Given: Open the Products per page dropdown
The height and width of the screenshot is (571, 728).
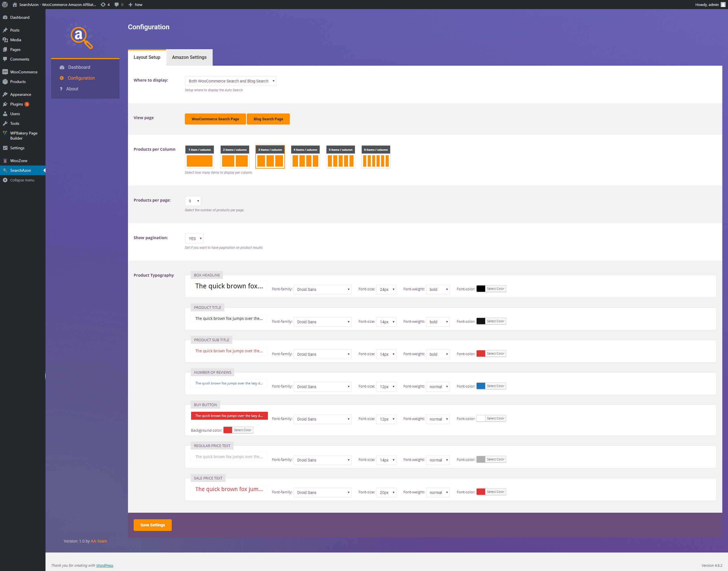Looking at the screenshot, I should point(193,201).
